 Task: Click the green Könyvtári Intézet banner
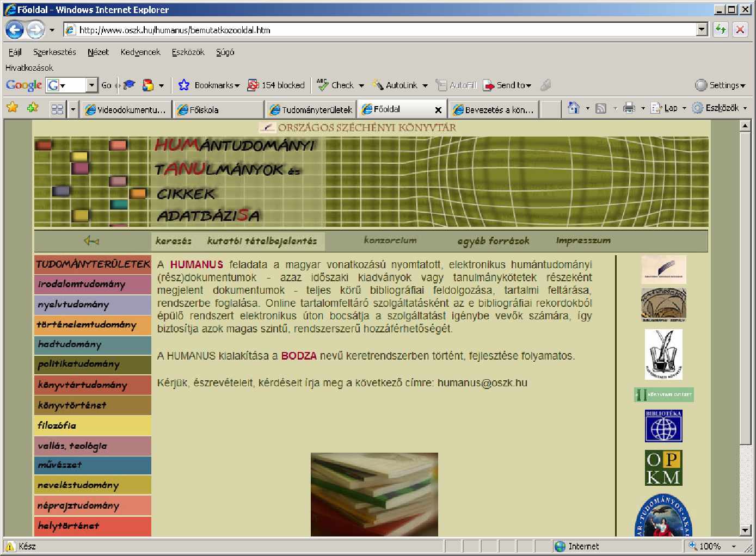[x=663, y=394]
